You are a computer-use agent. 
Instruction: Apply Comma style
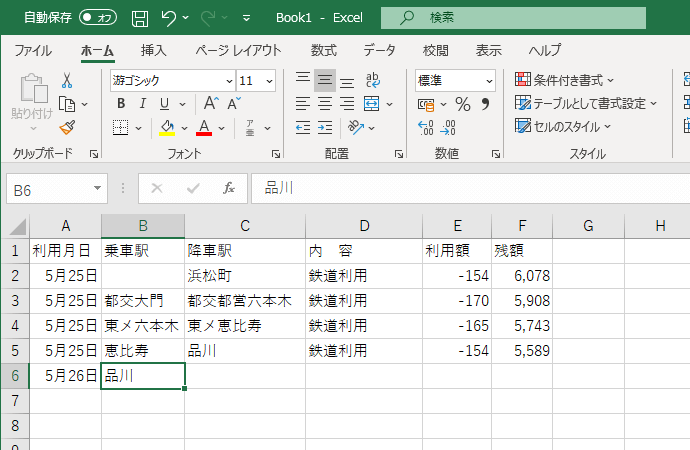(x=485, y=104)
